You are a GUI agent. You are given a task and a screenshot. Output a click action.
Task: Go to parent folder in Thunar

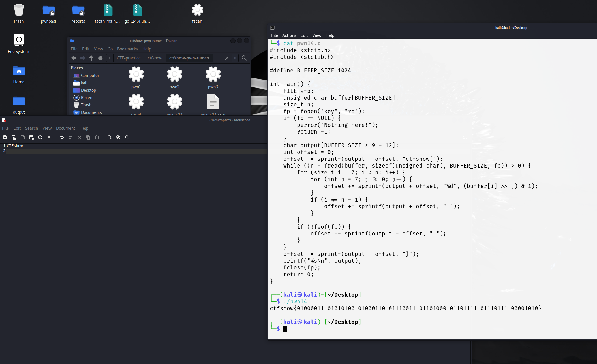point(91,58)
